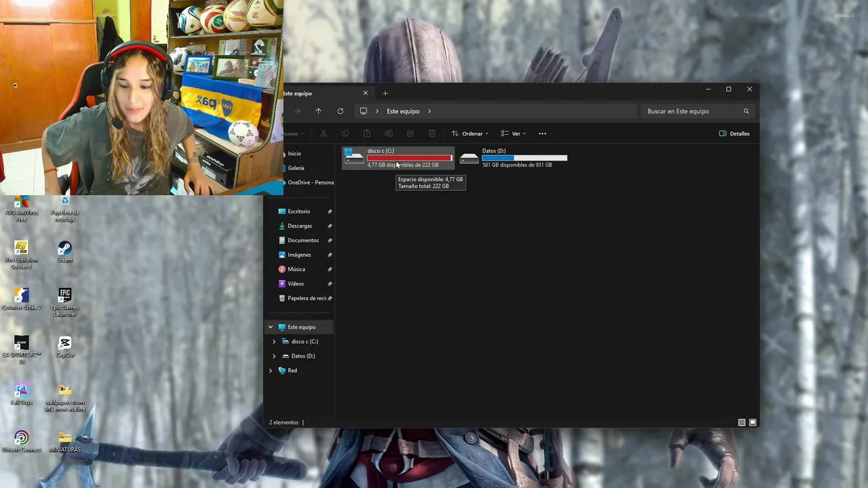
Task: Collapse the Este equipo tree node
Action: tap(271, 327)
